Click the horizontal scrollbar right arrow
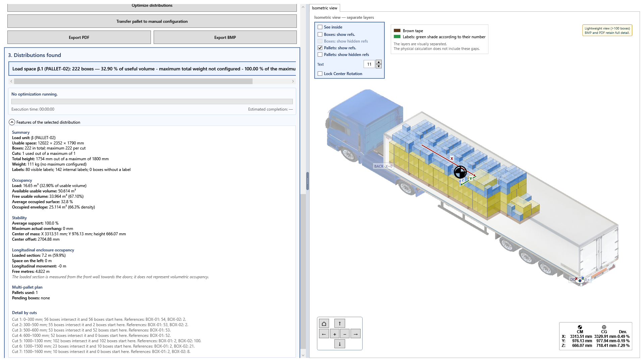 (293, 81)
